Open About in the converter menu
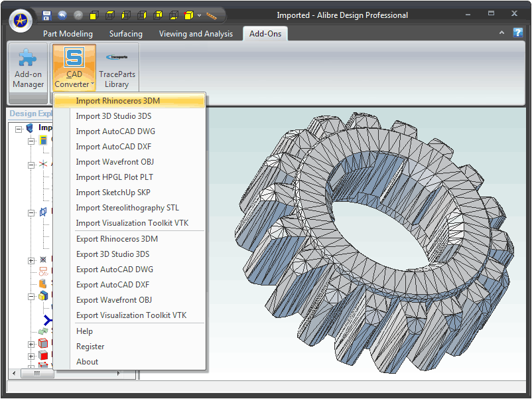The width and height of the screenshot is (532, 399). click(x=129, y=362)
